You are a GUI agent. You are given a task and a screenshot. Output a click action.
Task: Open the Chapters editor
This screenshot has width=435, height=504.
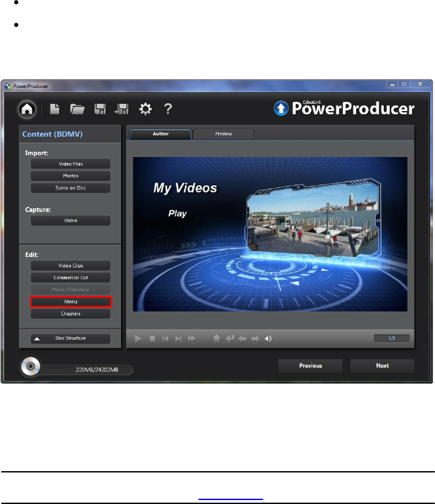(x=70, y=313)
